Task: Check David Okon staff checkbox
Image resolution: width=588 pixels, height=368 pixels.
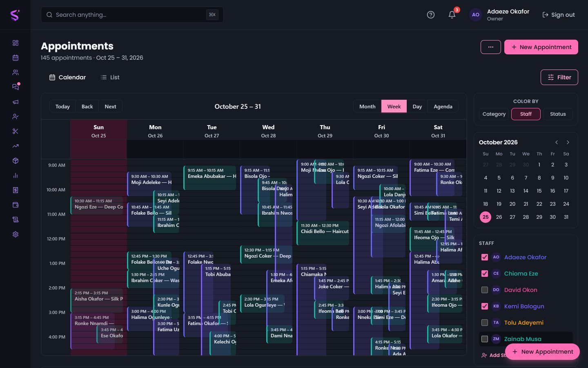Action: [485, 290]
